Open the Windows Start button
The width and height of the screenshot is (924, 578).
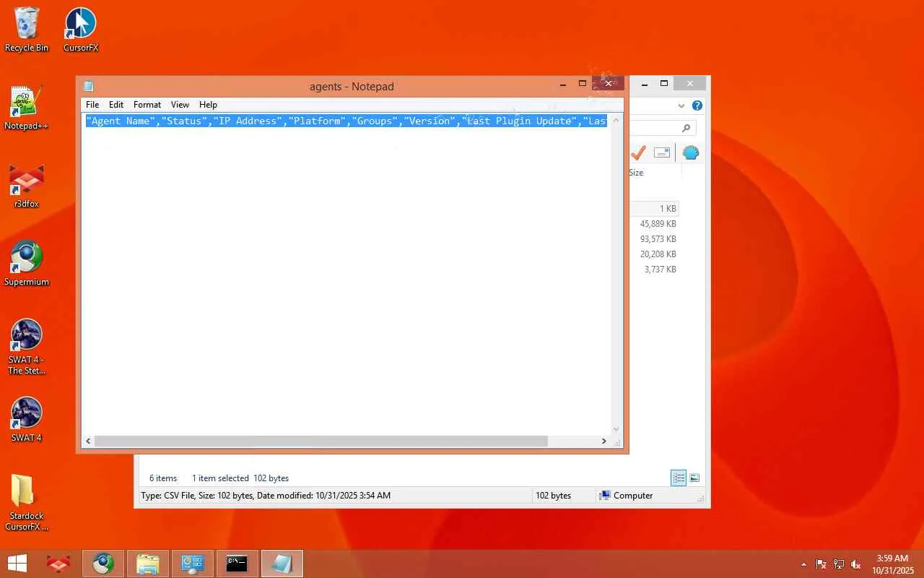click(17, 564)
